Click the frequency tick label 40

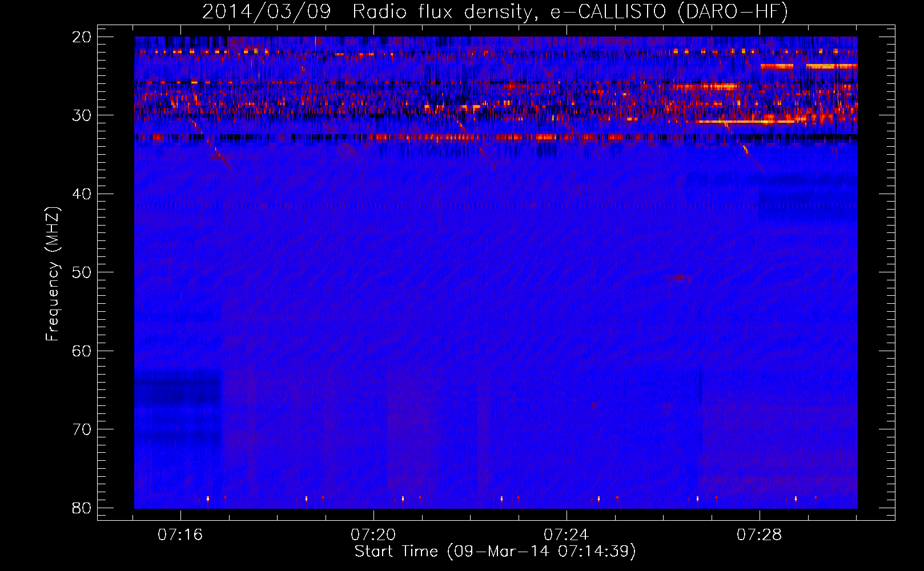point(82,194)
